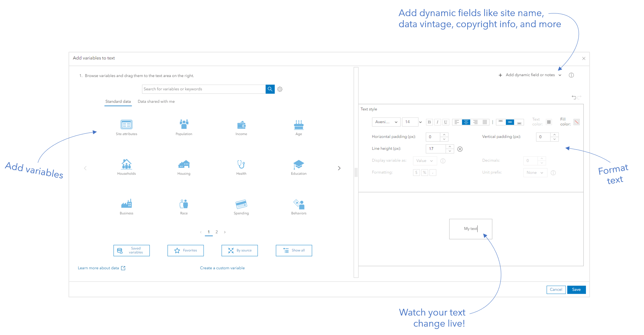Switch to Data shared with me tab
The image size is (644, 335).
[156, 102]
